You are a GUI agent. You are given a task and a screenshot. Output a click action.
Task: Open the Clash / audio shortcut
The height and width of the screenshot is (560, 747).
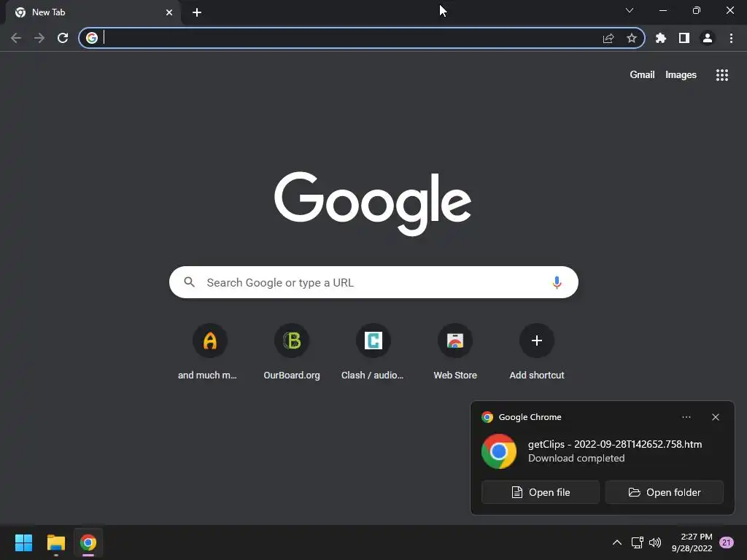(373, 352)
